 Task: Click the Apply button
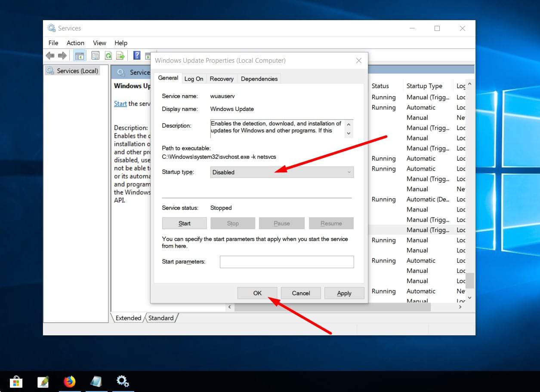344,293
